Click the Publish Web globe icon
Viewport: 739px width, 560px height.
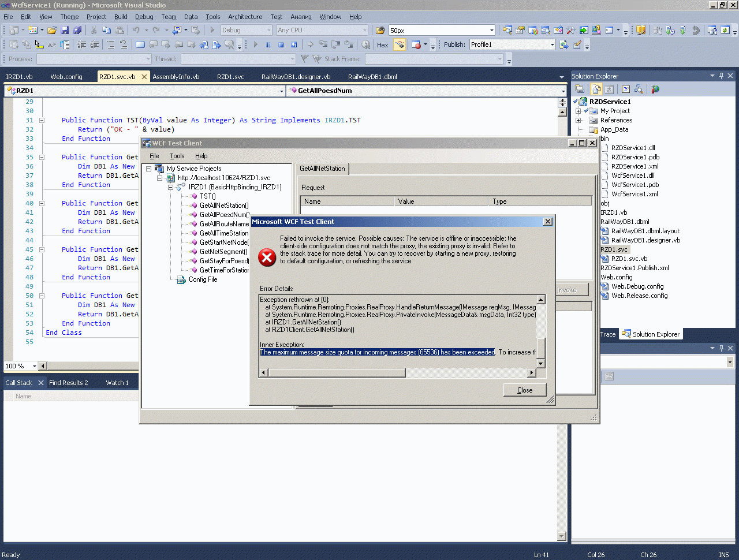[x=564, y=44]
